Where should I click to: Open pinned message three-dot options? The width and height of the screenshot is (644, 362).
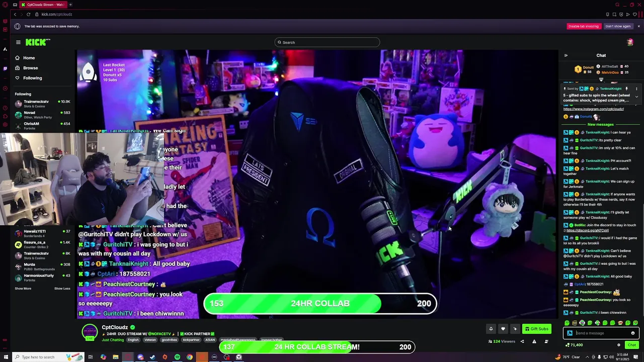click(636, 88)
